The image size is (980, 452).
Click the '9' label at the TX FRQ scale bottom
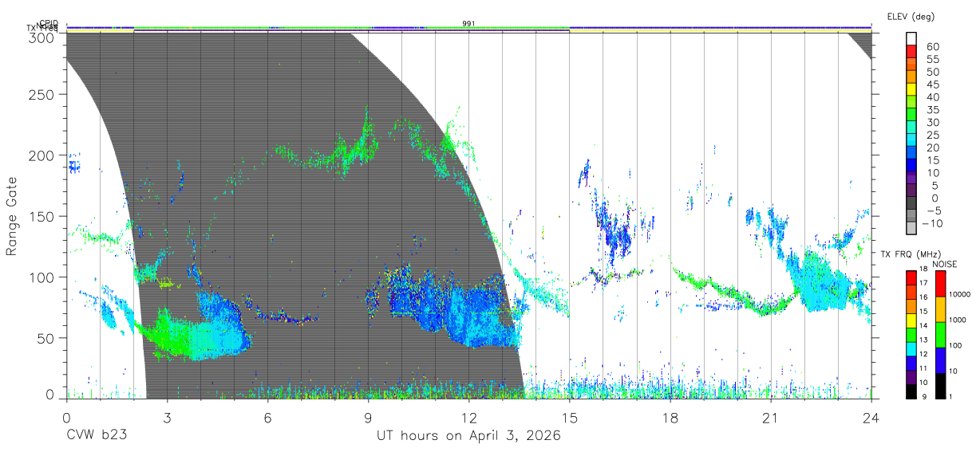pyautogui.click(x=925, y=397)
